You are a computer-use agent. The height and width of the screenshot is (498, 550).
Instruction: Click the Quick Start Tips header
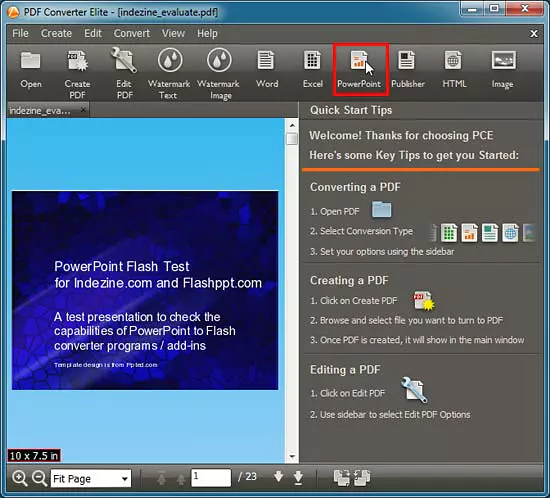point(351,110)
